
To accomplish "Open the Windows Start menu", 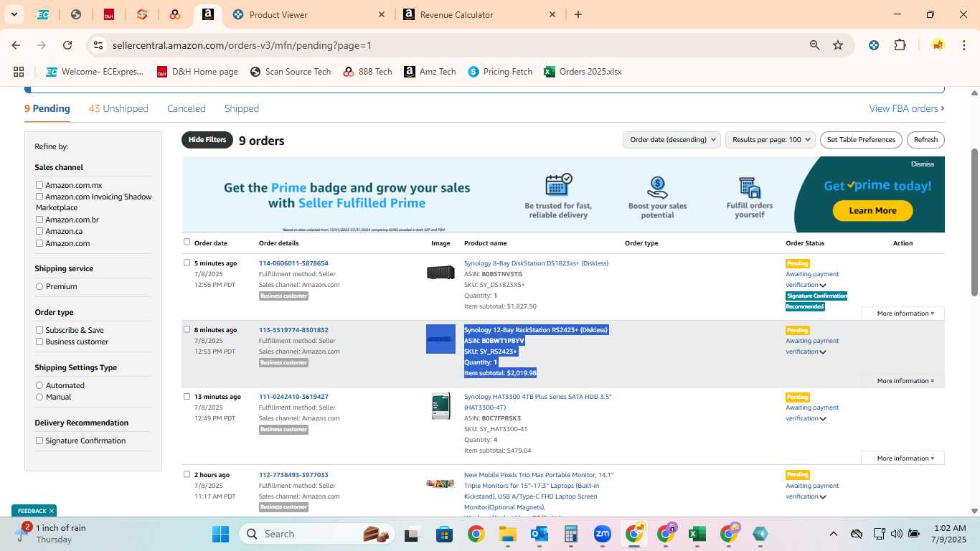I will click(220, 534).
